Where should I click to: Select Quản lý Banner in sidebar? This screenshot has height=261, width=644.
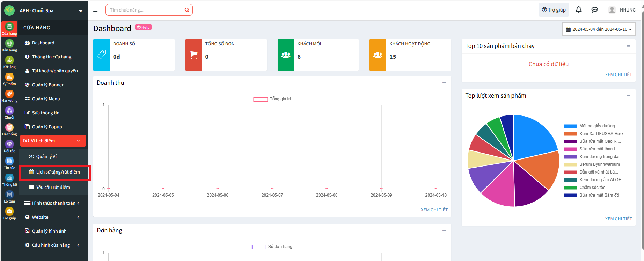[x=47, y=85]
